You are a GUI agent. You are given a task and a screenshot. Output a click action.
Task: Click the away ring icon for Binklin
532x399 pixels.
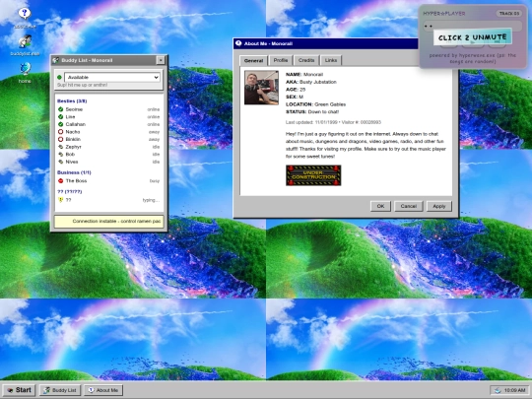[60, 139]
